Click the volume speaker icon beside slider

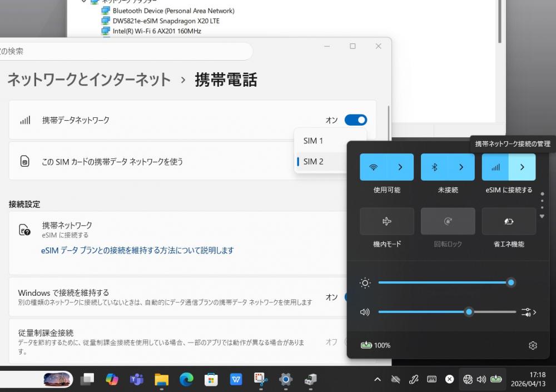(x=365, y=312)
